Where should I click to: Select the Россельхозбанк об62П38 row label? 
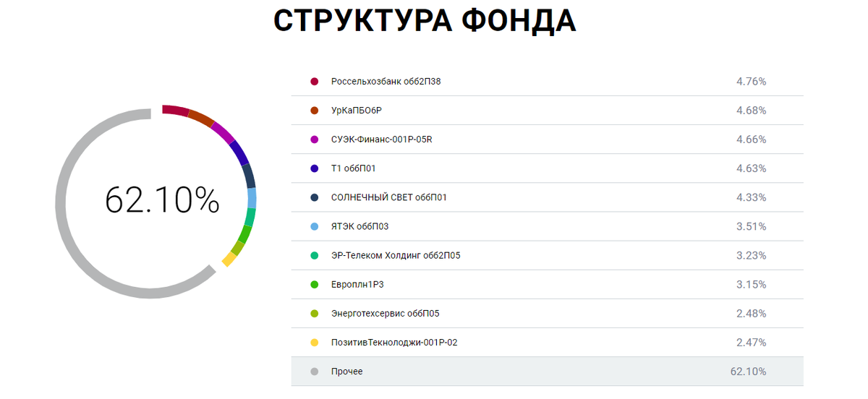(x=386, y=82)
